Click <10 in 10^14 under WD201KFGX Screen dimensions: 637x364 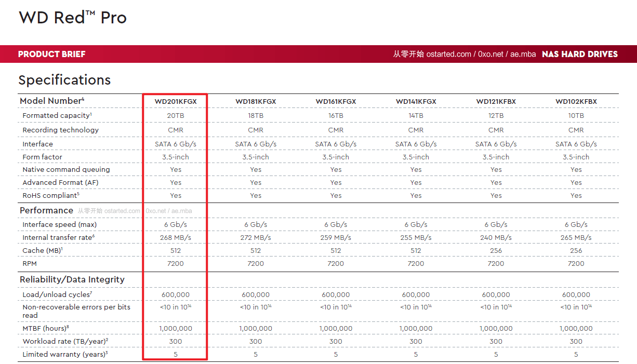click(x=176, y=307)
